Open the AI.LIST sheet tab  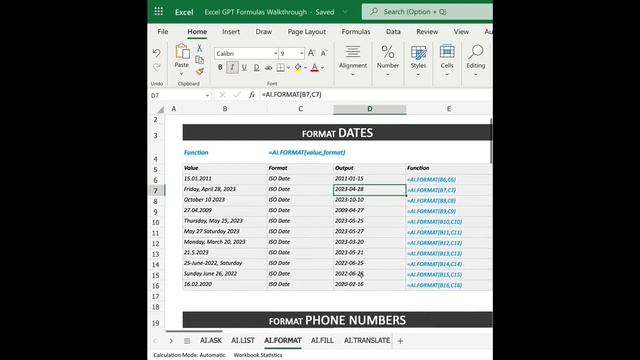coord(243,340)
